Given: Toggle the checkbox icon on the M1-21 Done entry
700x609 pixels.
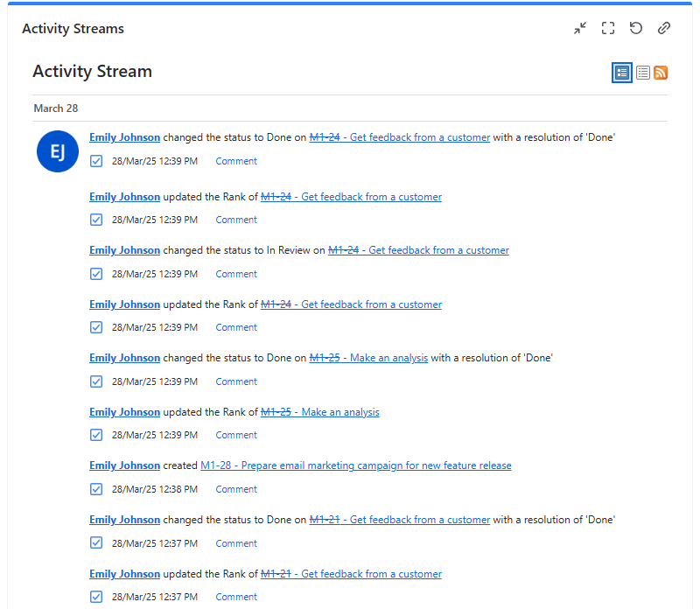Looking at the screenshot, I should click(96, 542).
